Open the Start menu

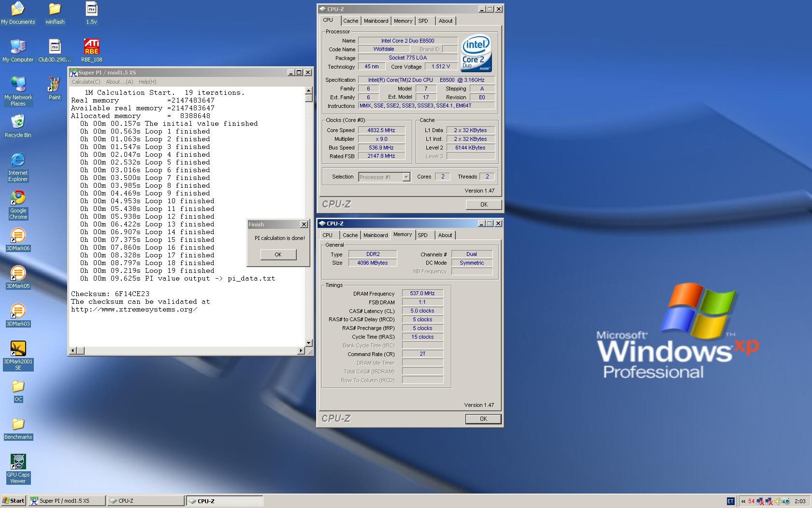14,501
